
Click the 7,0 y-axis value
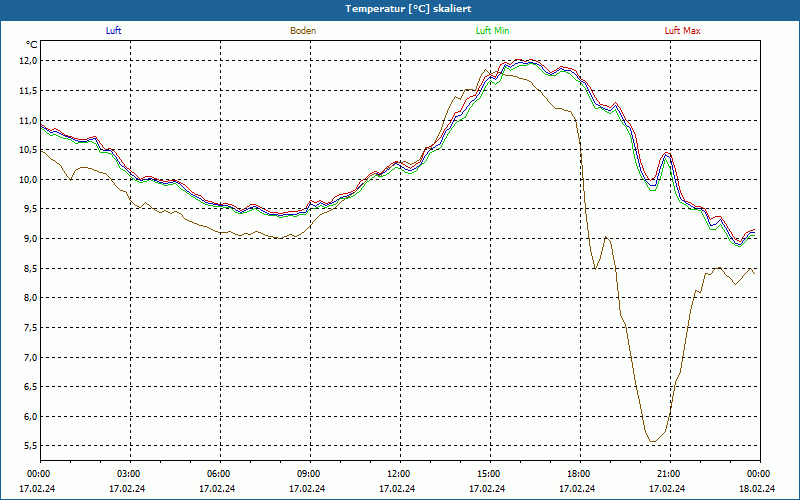pos(30,358)
